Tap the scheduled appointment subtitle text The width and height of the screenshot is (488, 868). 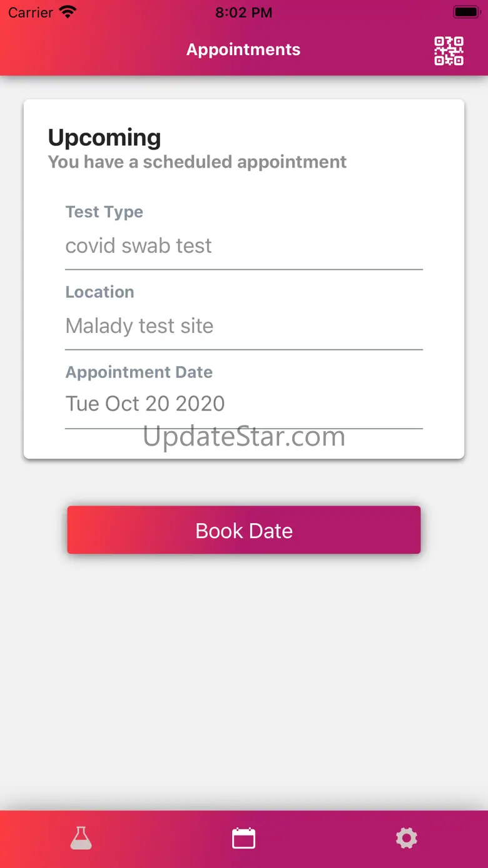pos(197,162)
